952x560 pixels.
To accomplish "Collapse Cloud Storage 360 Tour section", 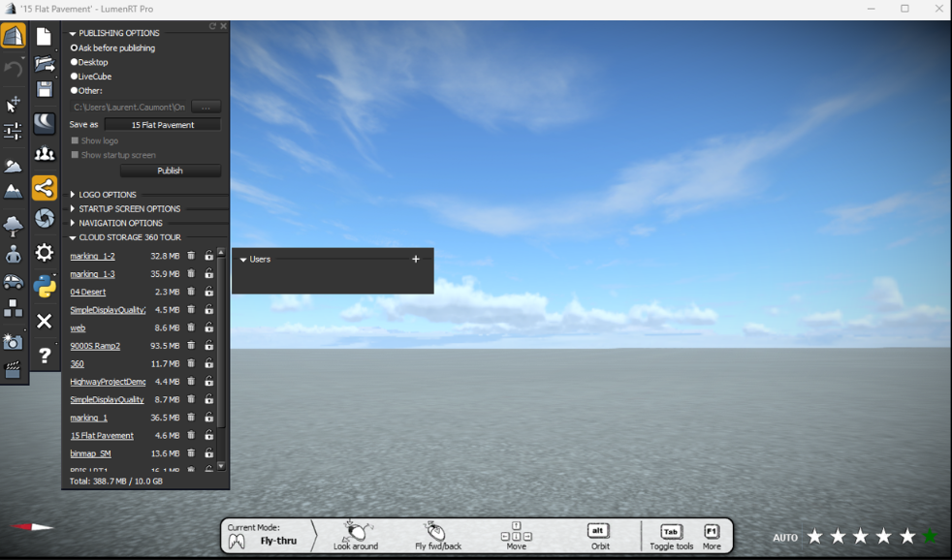I will click(73, 237).
